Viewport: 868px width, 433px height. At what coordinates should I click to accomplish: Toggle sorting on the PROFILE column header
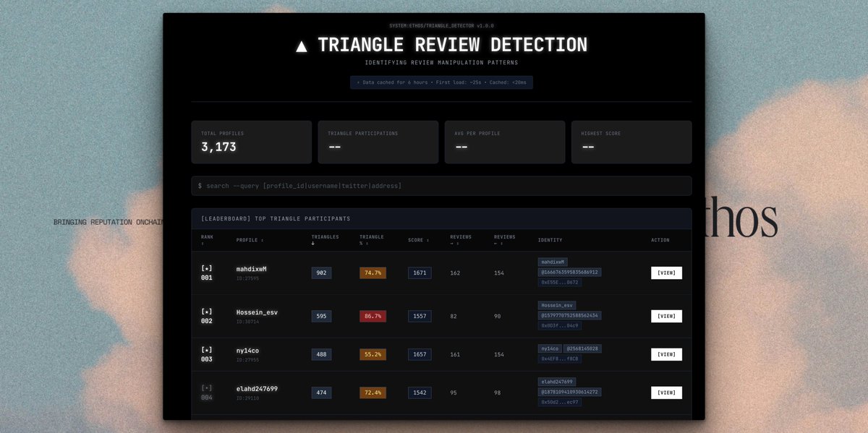pyautogui.click(x=251, y=240)
